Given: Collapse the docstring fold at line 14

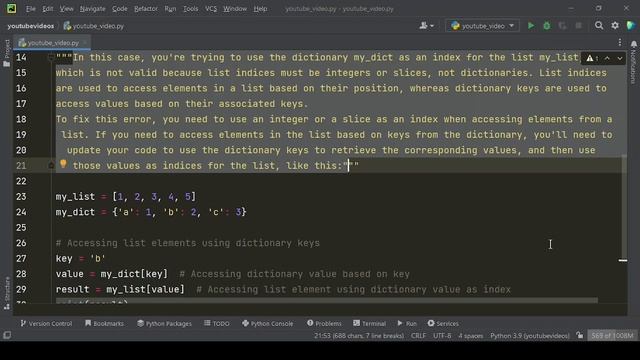Looking at the screenshot, I should pos(51,58).
